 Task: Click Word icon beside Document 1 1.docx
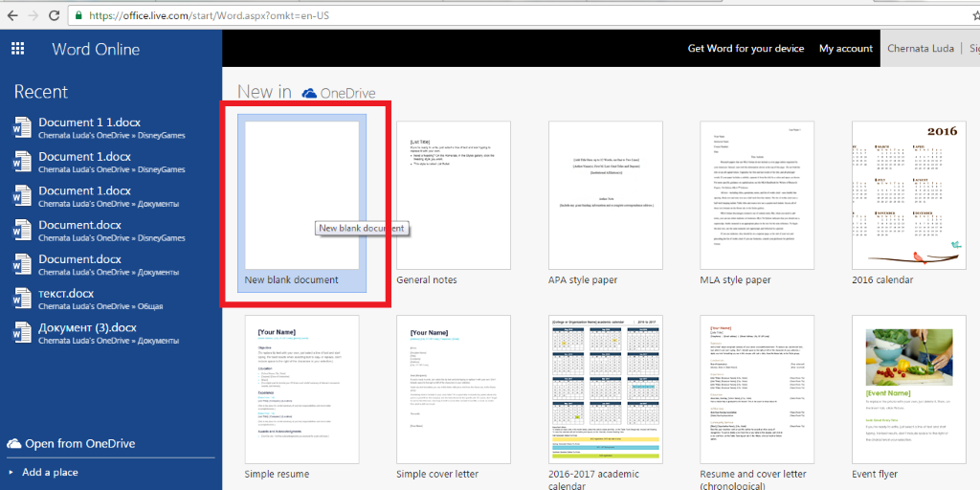22,127
